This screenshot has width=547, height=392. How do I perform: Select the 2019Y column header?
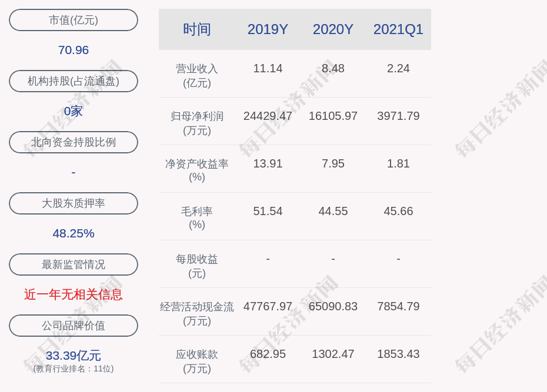268,29
